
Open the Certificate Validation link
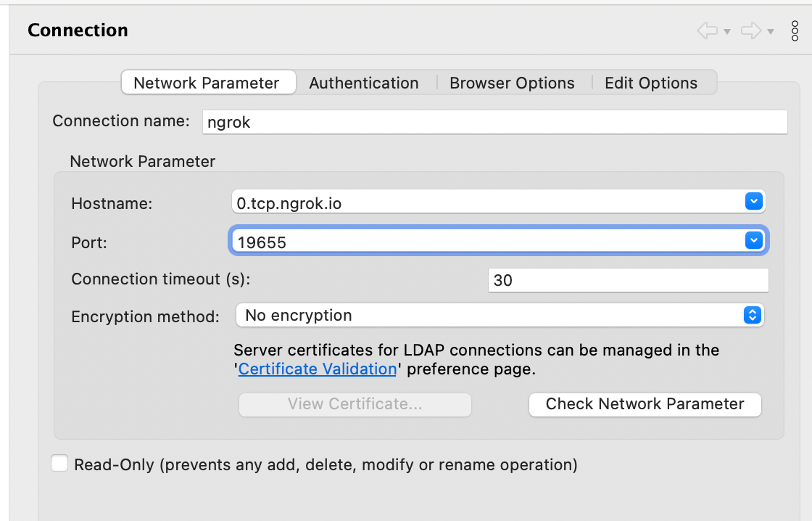point(318,369)
